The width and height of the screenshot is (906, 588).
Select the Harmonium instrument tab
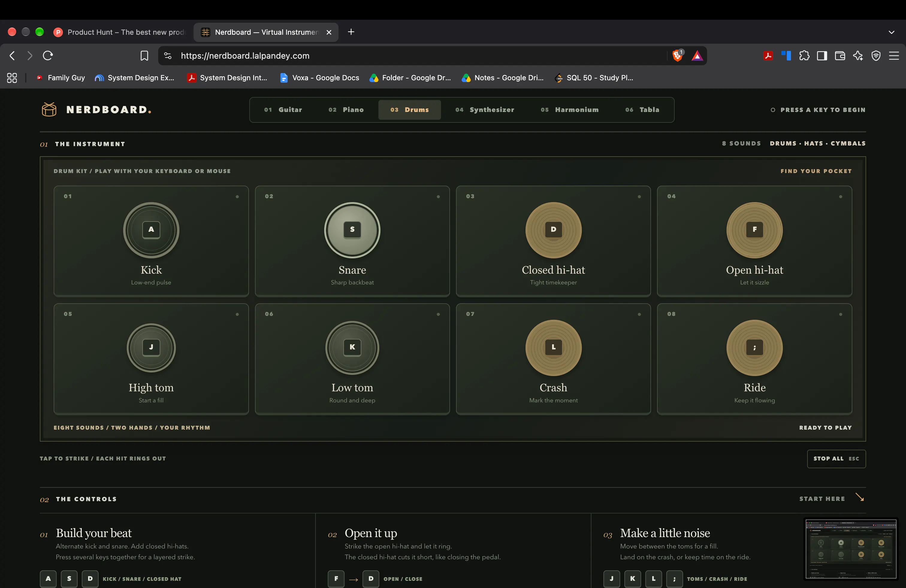point(570,110)
